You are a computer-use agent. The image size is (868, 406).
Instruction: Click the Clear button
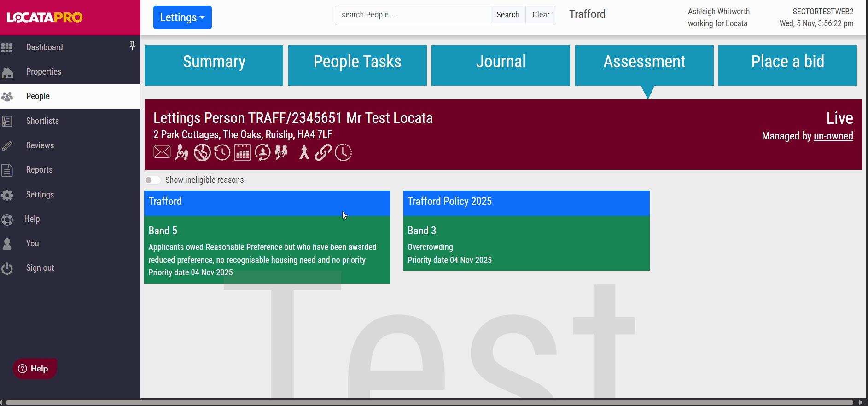pos(541,15)
